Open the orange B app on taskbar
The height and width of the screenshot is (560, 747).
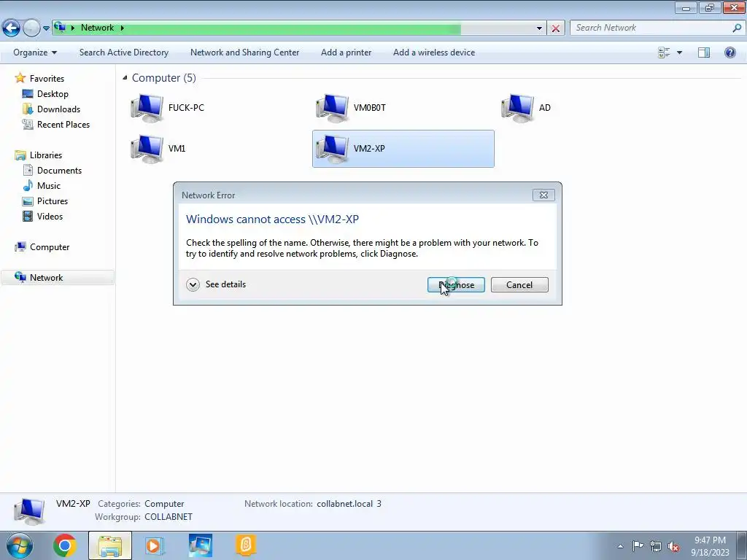[246, 545]
